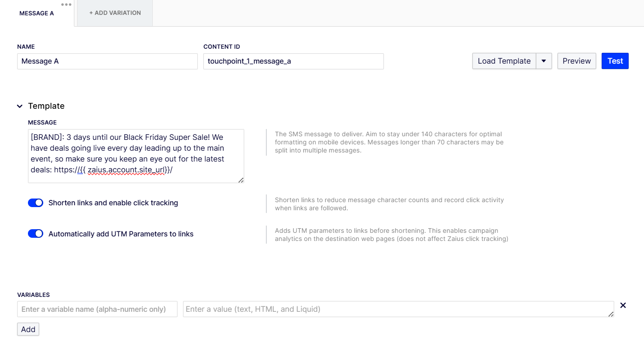Edit the Content ID field
The image size is (644, 342).
pyautogui.click(x=293, y=61)
